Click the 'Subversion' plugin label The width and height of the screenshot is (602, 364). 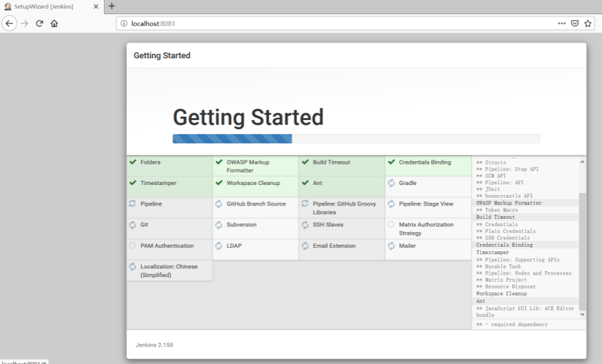pyautogui.click(x=241, y=225)
